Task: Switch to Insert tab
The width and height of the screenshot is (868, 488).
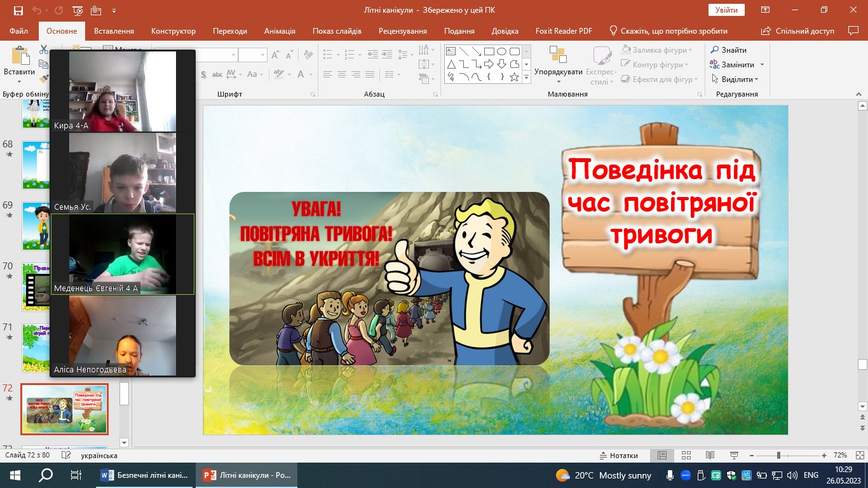Action: (x=114, y=31)
